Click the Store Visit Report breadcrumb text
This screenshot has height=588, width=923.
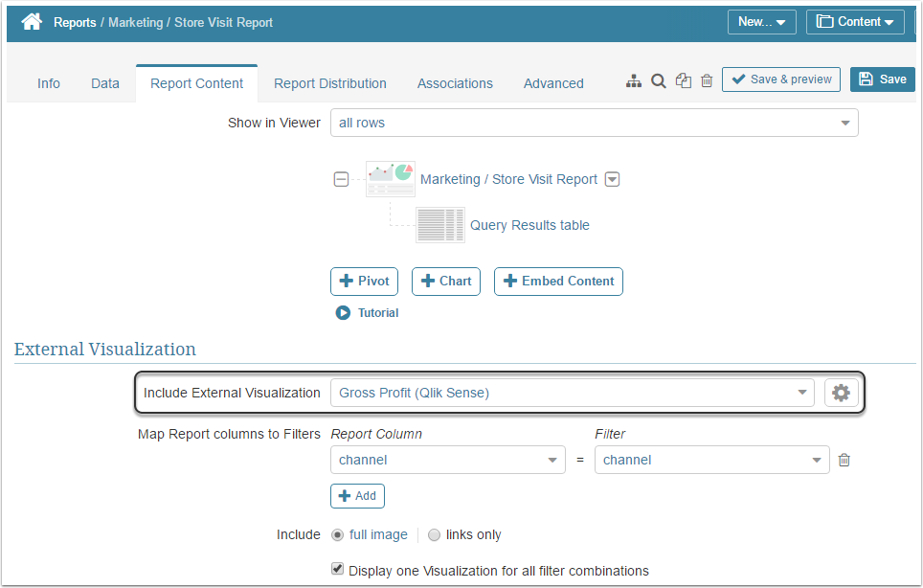(224, 22)
